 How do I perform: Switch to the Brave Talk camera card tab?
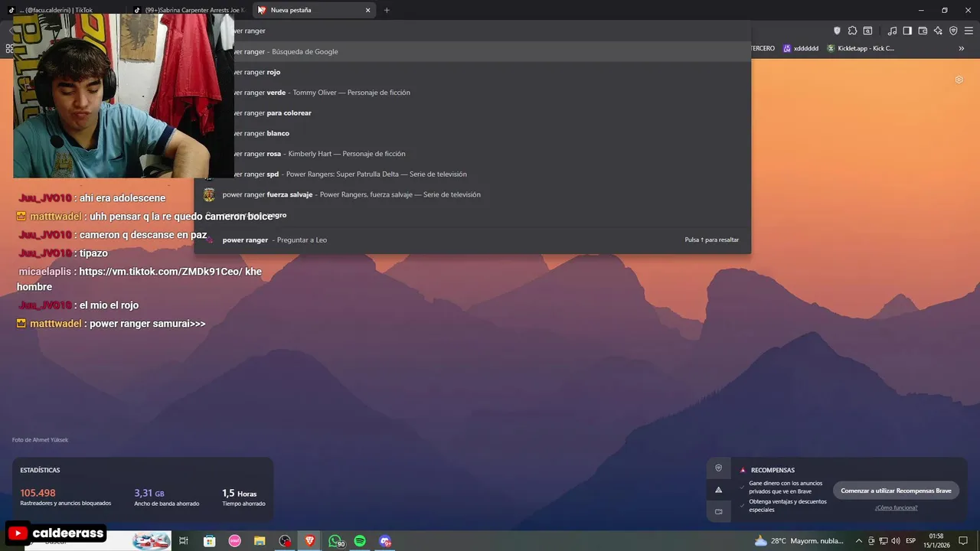pos(718,511)
